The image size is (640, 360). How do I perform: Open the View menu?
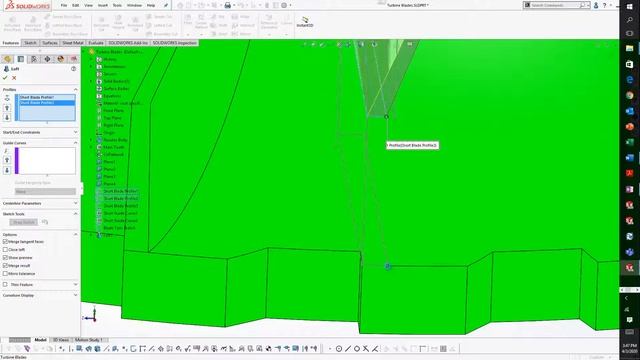point(88,5)
